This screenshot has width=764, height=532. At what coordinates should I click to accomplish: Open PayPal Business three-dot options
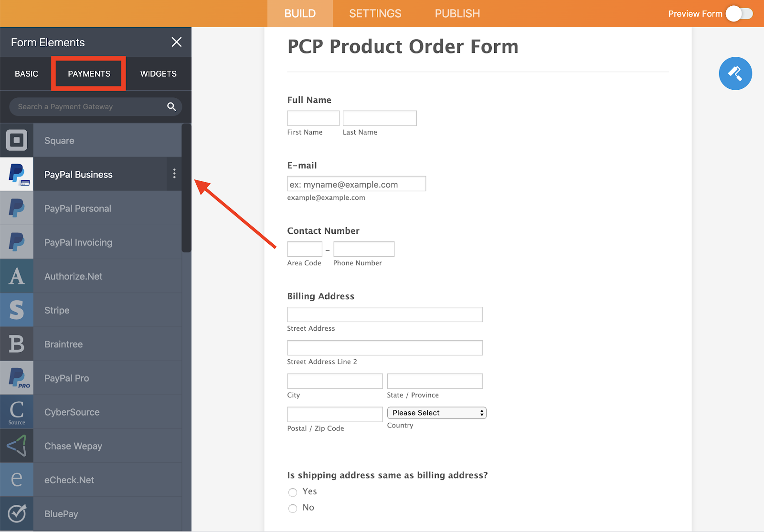(x=174, y=174)
